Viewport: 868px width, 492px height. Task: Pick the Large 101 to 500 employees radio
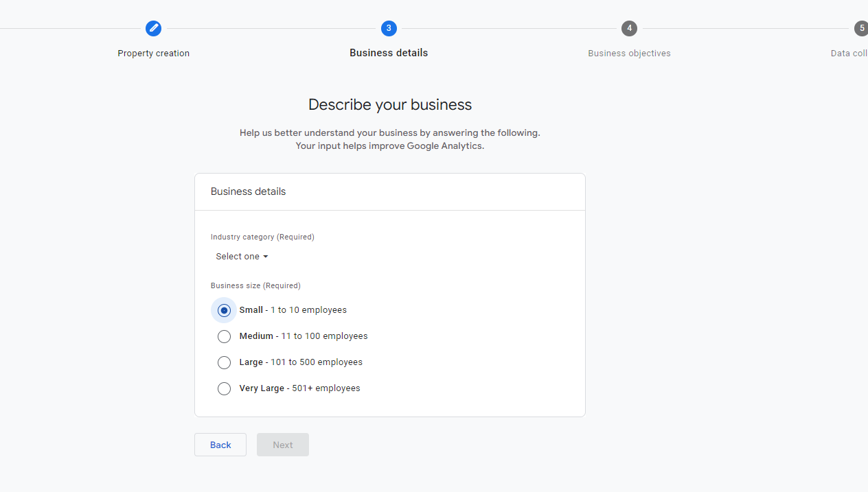point(224,362)
